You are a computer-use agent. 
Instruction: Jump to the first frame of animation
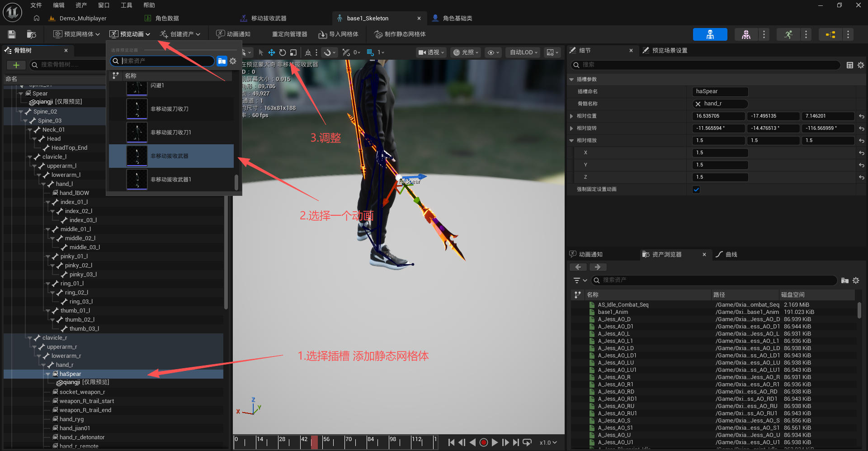451,442
